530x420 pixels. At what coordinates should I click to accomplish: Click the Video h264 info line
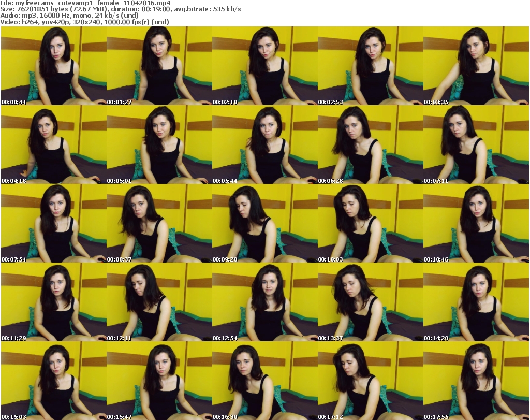coord(85,22)
